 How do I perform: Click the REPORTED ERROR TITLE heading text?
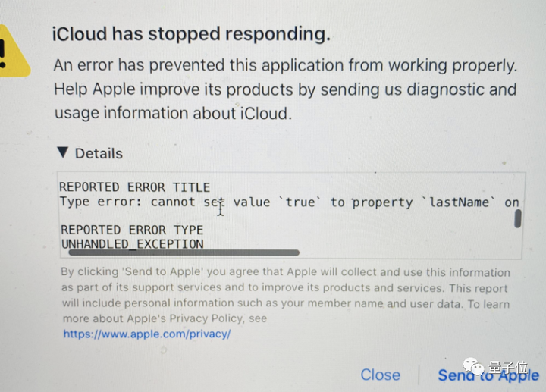[x=134, y=187]
